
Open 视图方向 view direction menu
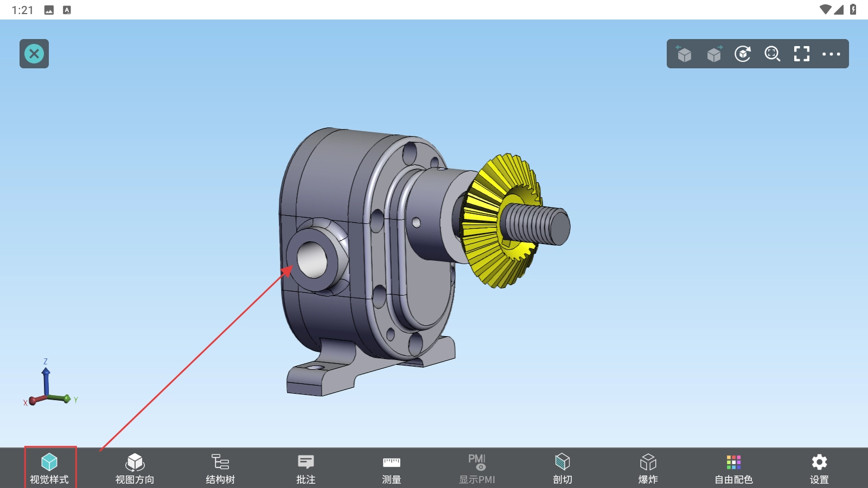coord(135,468)
